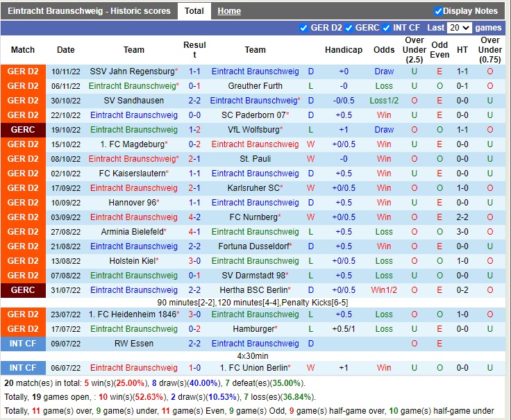
Task: Uncheck the INT CF filter checkbox
Action: (x=387, y=28)
